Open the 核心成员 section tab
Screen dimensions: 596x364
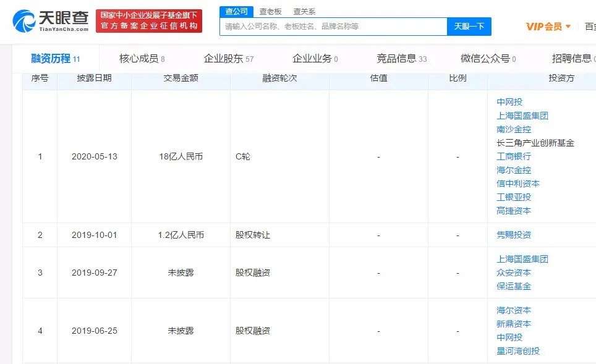[x=142, y=59]
